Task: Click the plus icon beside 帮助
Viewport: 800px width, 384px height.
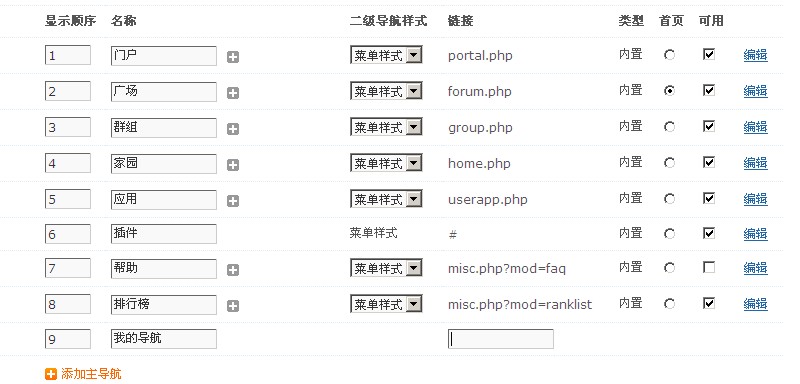Action: point(233,270)
